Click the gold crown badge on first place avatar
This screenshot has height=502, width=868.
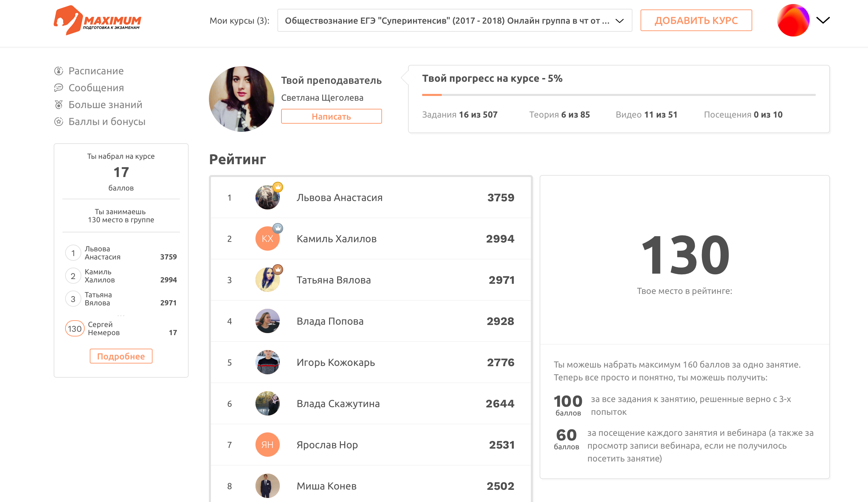(278, 187)
